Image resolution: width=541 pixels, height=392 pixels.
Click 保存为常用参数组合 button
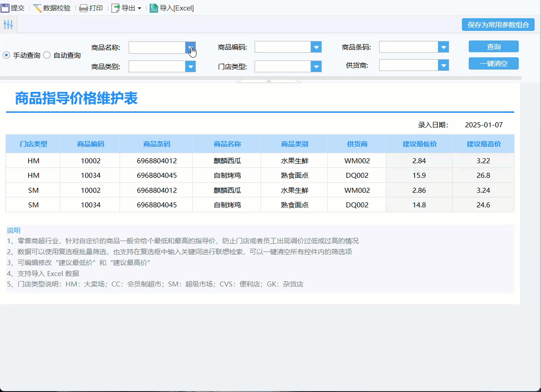pyautogui.click(x=498, y=25)
